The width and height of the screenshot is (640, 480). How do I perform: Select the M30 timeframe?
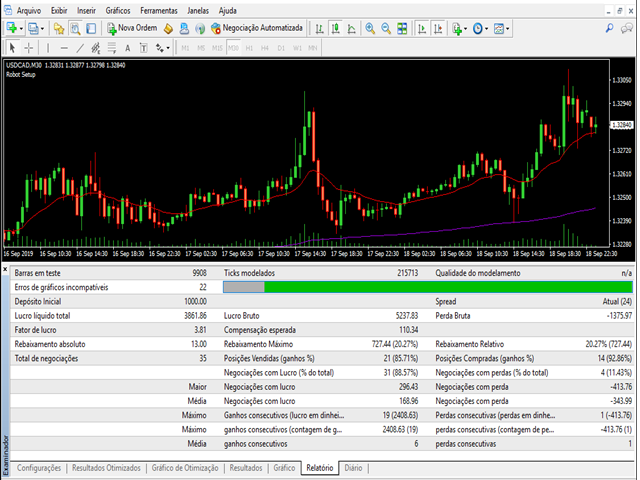pyautogui.click(x=233, y=48)
